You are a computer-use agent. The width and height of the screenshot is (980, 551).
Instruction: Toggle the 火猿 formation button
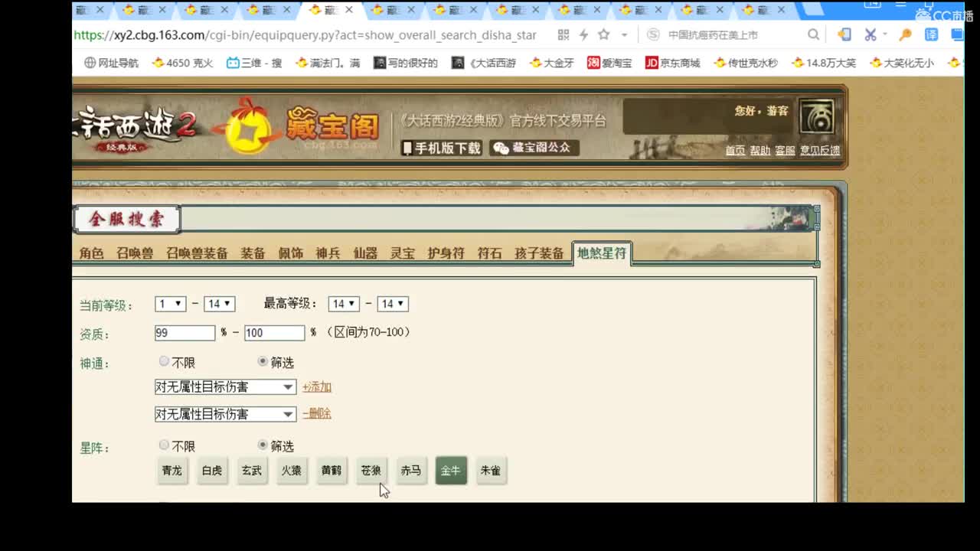tap(292, 471)
